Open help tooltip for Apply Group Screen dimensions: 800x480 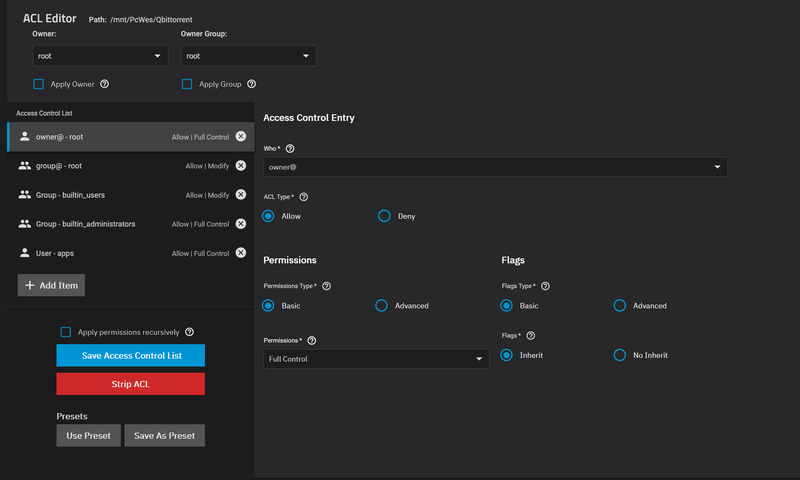tap(252, 84)
